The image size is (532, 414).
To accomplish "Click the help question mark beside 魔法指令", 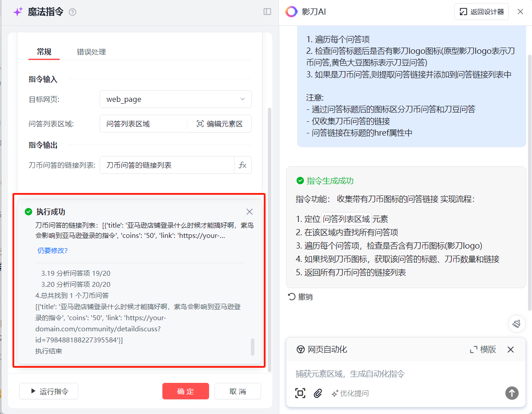I will click(73, 12).
